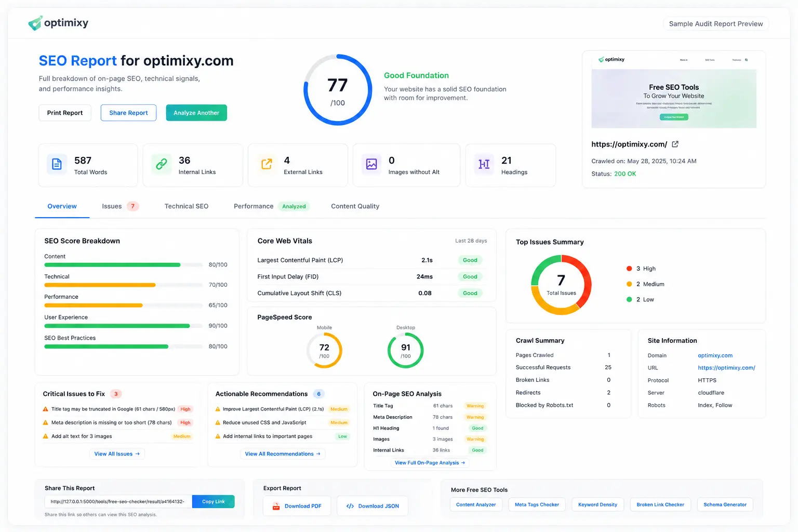Click the Warning badge for Title Tag
The height and width of the screenshot is (532, 798).
(475, 406)
